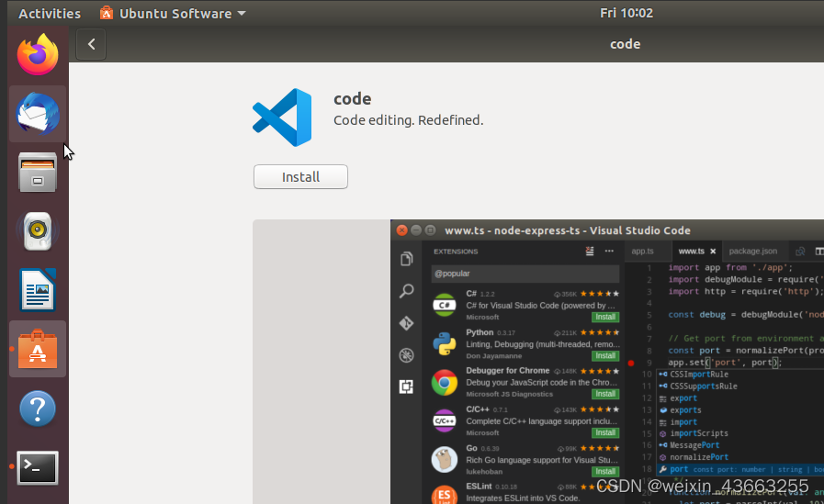The width and height of the screenshot is (824, 504).
Task: Go back using the header back arrow
Action: (x=91, y=44)
